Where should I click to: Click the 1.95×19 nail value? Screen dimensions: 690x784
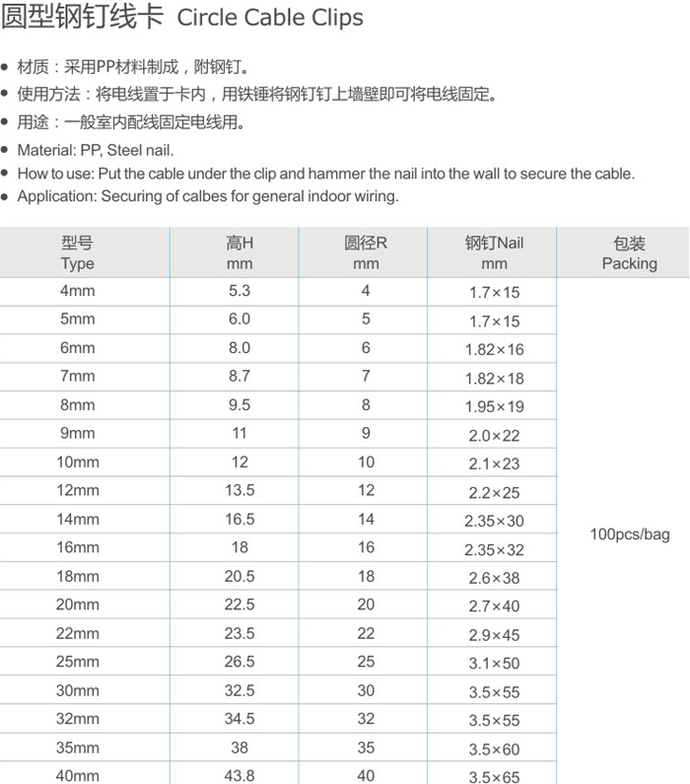click(x=494, y=406)
